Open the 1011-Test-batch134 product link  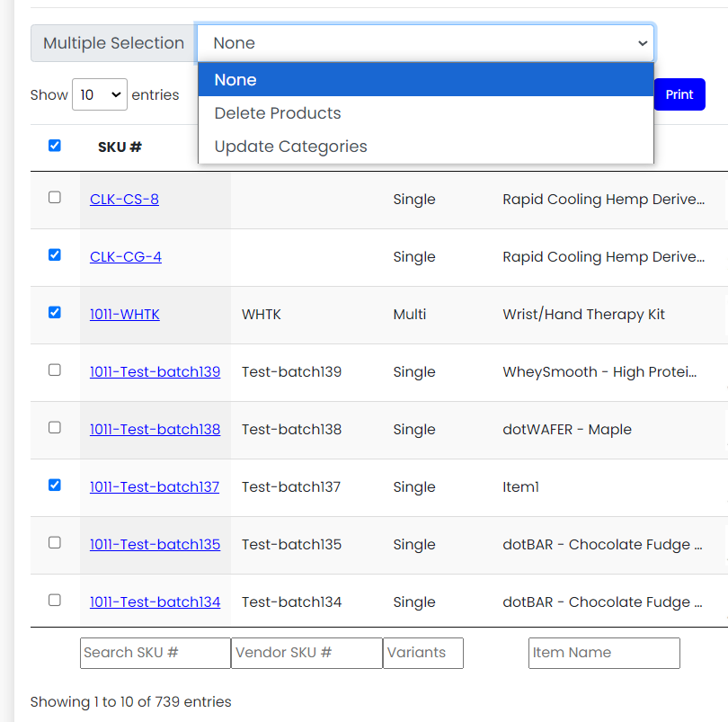[x=155, y=602]
